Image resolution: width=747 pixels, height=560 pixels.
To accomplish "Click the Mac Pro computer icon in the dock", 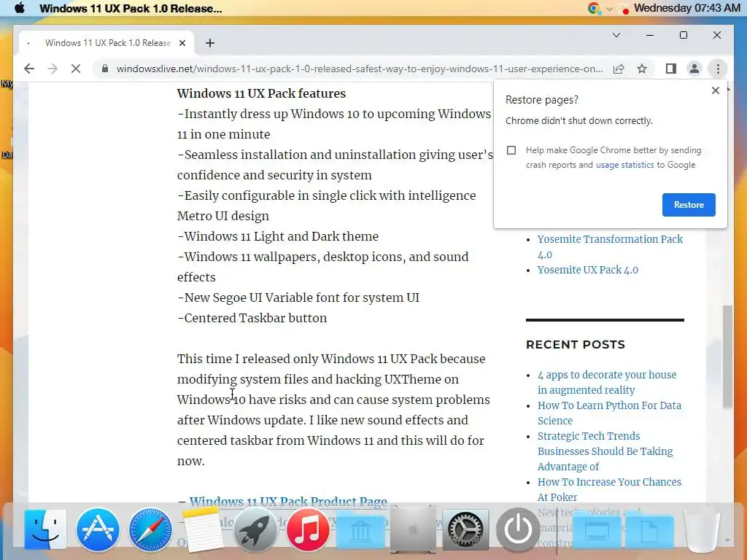I will click(413, 529).
